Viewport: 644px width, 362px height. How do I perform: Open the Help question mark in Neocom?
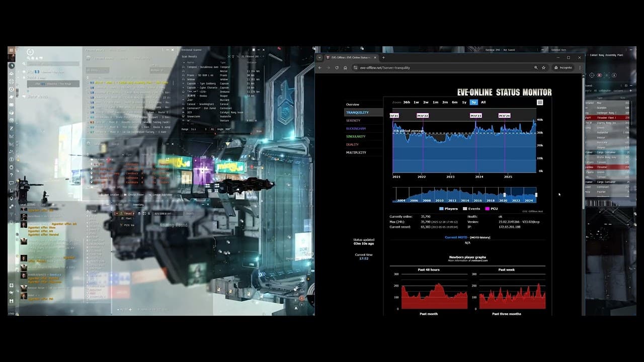pyautogui.click(x=11, y=175)
